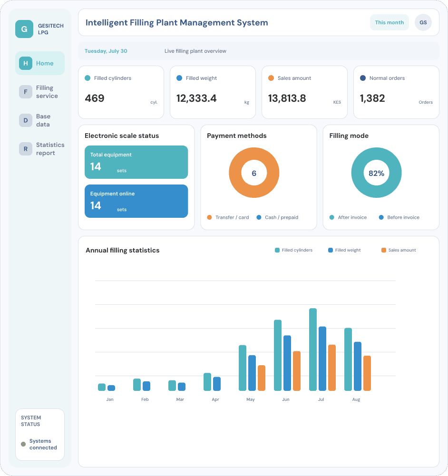
Task: Open the Filled cylinders card
Action: pos(121,92)
